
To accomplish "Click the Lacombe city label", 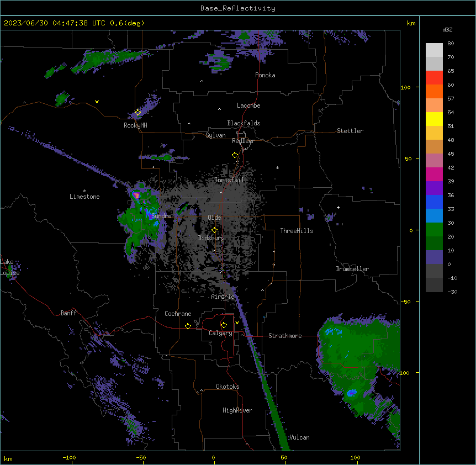I will tap(248, 105).
